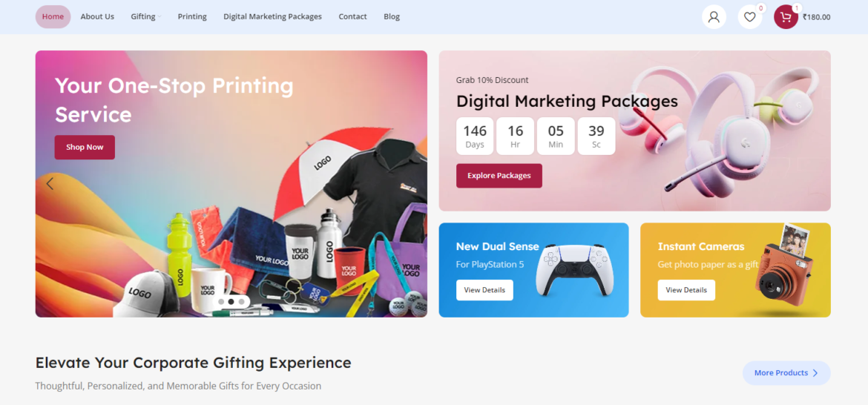Open Digital Marketing Packages menu item
Image resolution: width=868 pixels, height=405 pixels.
click(x=272, y=16)
